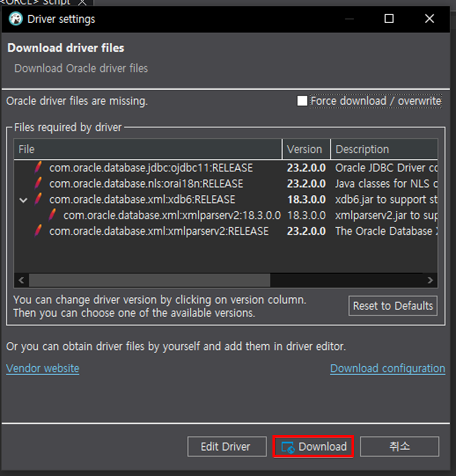This screenshot has width=456, height=476.
Task: Click the feather icon beside xmlparserv2:RELEASE
Action: click(x=38, y=231)
